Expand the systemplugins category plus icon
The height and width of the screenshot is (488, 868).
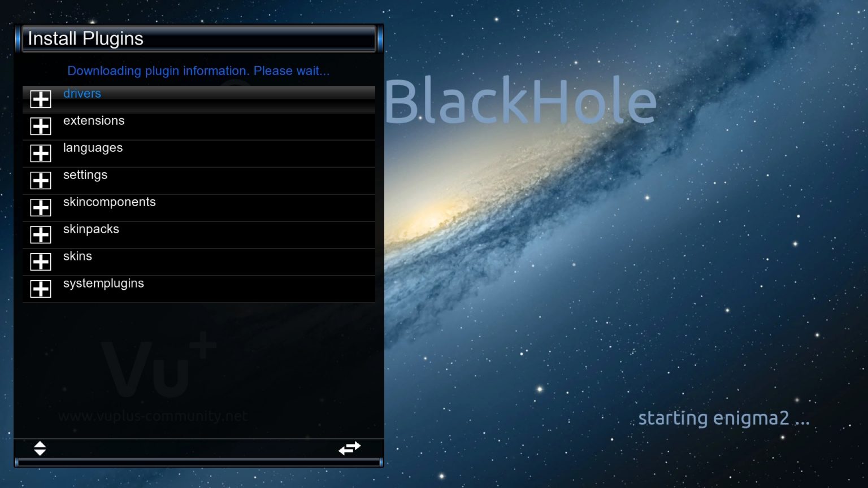click(x=41, y=289)
